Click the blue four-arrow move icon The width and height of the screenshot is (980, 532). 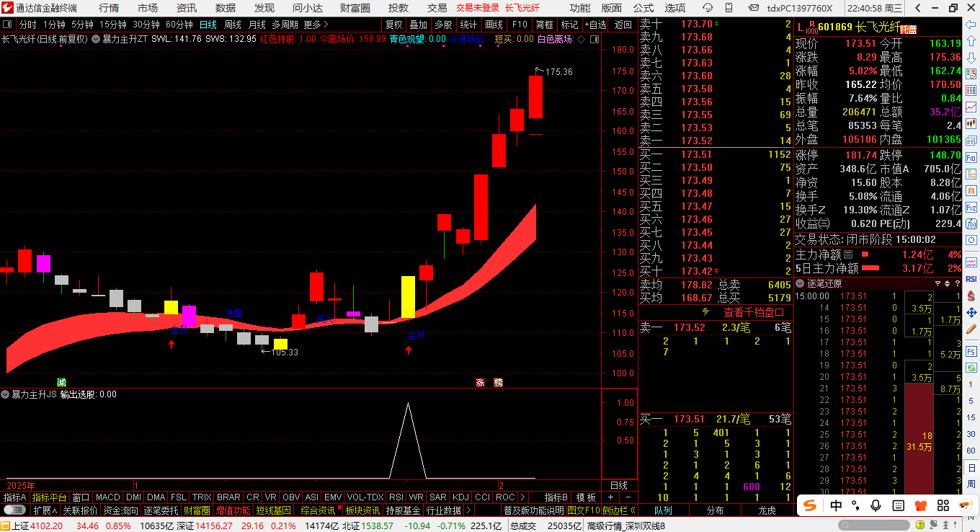(x=971, y=312)
